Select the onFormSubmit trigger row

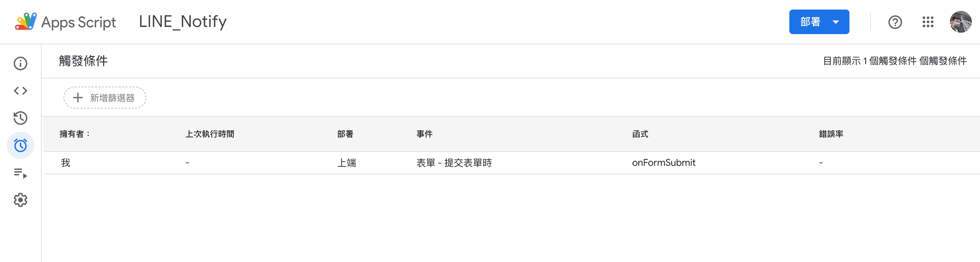coord(664,163)
